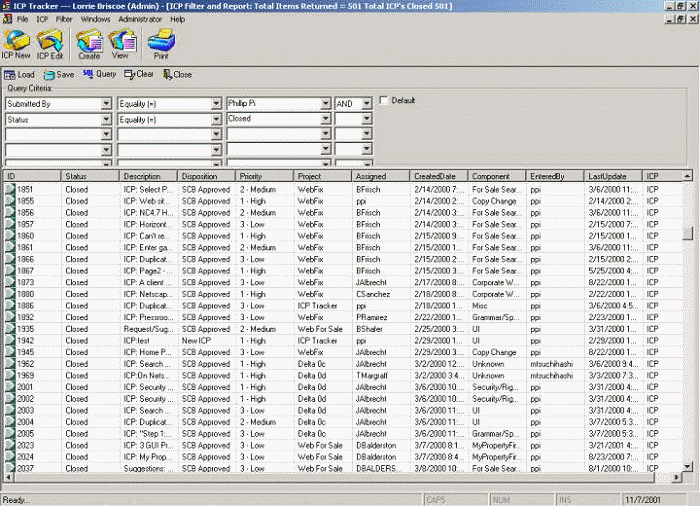
Task: Load a saved query
Action: (20, 75)
